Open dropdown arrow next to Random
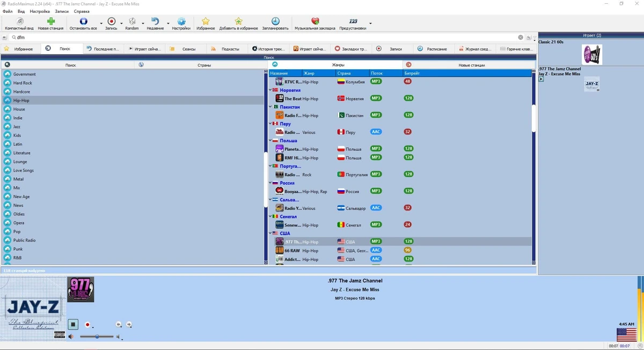The height and width of the screenshot is (350, 644). [x=142, y=24]
